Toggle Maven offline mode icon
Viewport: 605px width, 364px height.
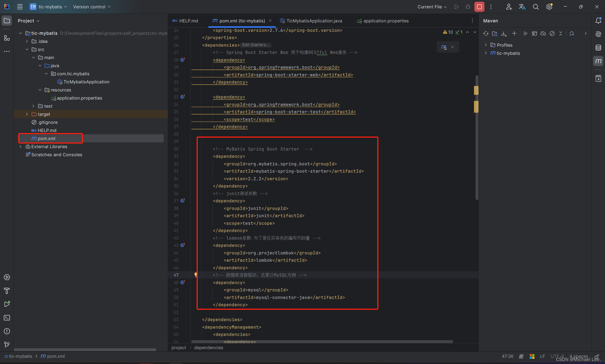tap(543, 33)
